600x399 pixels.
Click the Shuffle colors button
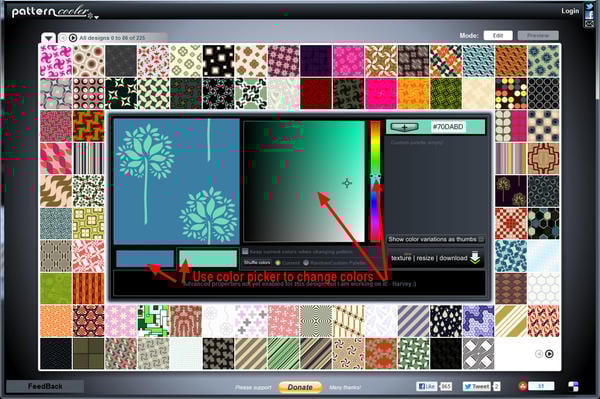click(x=257, y=262)
